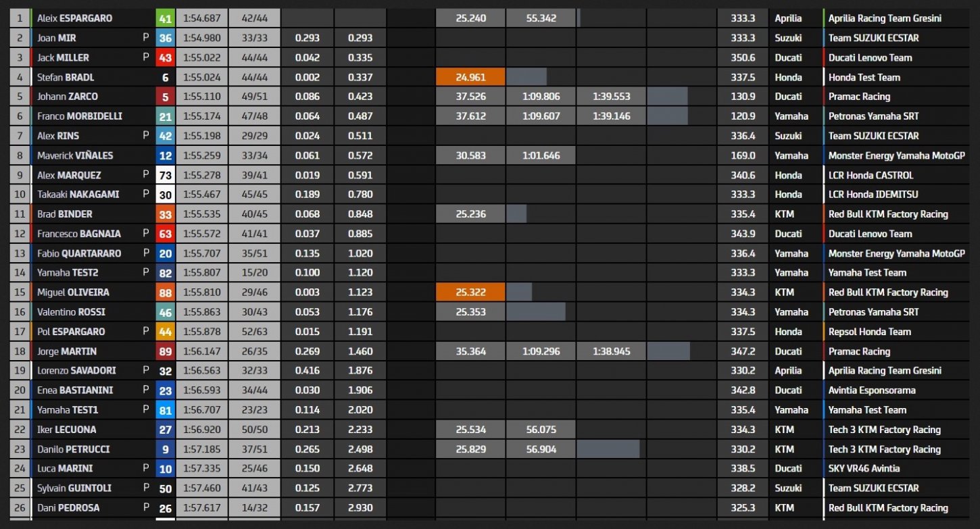This screenshot has width=980, height=529.
Task: Click Jorge Martin's fourth sector progress bar
Action: (x=668, y=351)
